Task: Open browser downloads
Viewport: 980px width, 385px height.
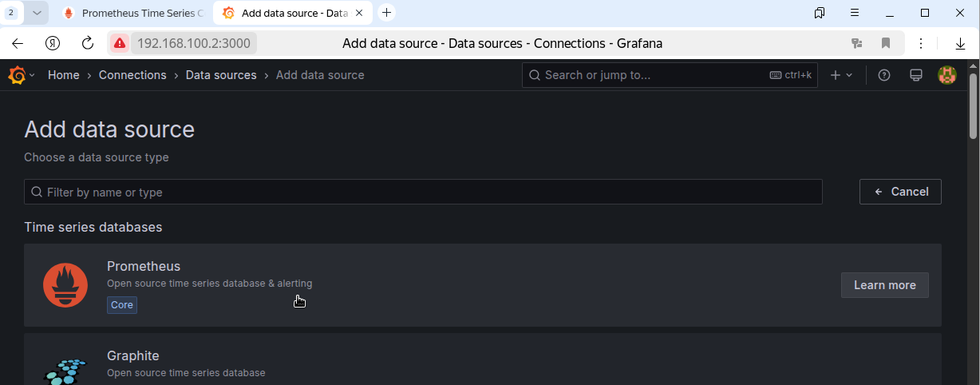Action: coord(961,43)
